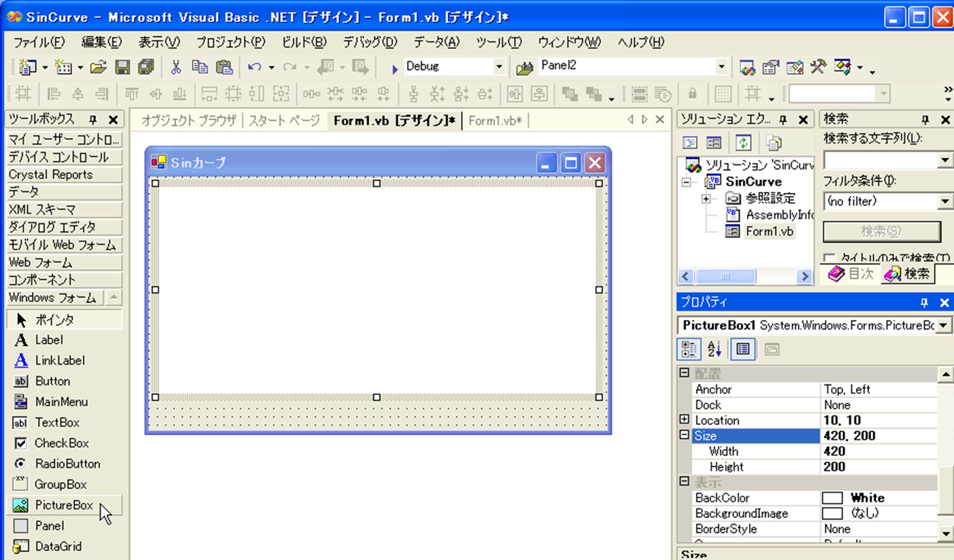Start debugging with the play arrow

pos(394,68)
